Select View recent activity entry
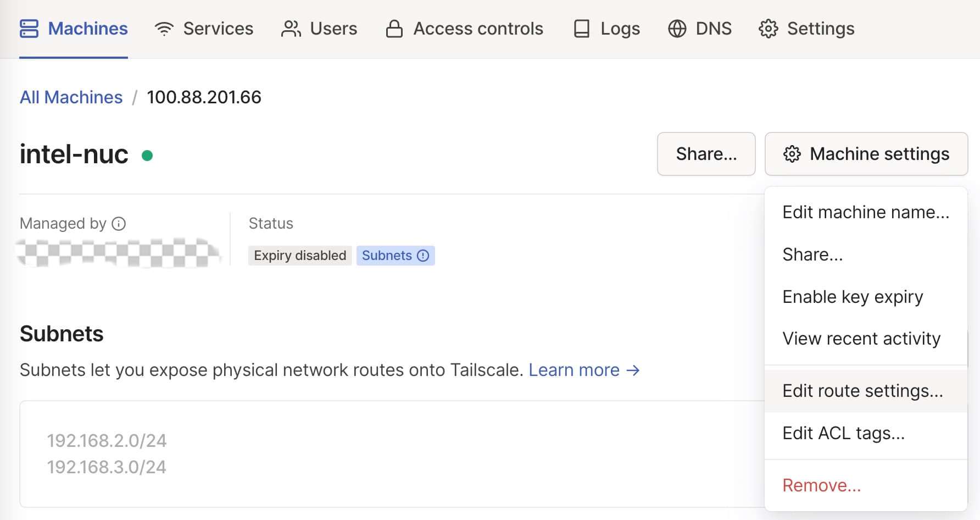This screenshot has height=520, width=980. 865,339
